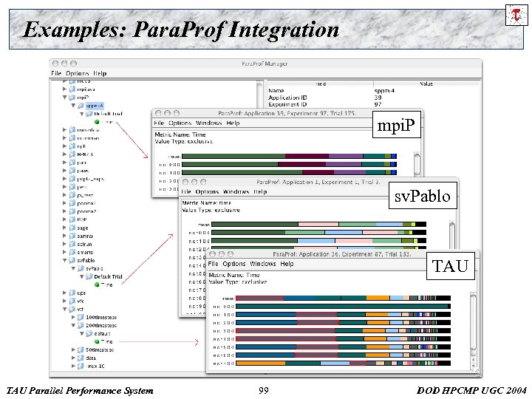Screen dimensions: 532x399
Task: Click the TAU window vertical scrollbar thumb
Action: point(473,321)
